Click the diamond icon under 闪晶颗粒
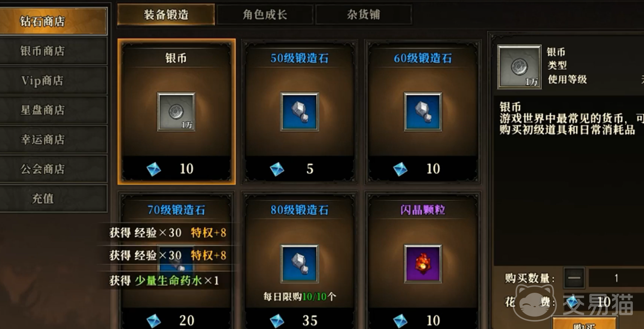 [400, 321]
